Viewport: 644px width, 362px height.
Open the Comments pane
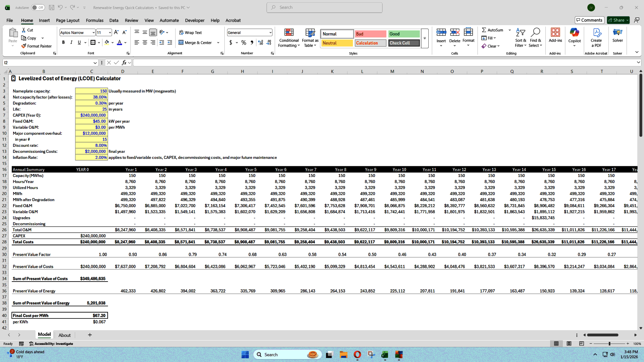click(x=589, y=20)
